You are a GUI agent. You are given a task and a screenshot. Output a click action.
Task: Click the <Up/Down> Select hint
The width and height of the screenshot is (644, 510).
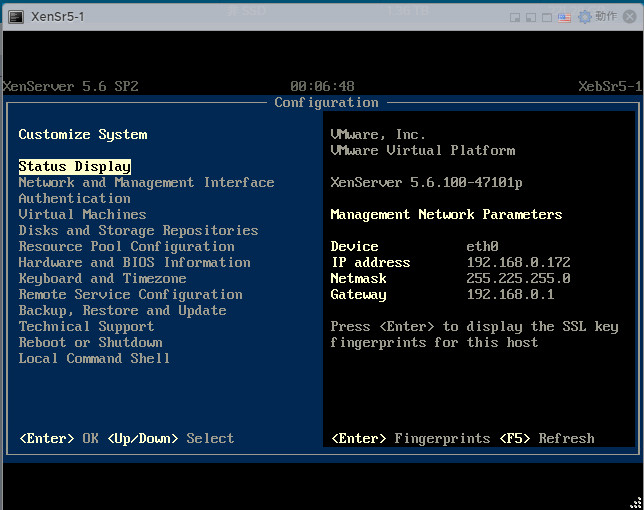tap(170, 439)
